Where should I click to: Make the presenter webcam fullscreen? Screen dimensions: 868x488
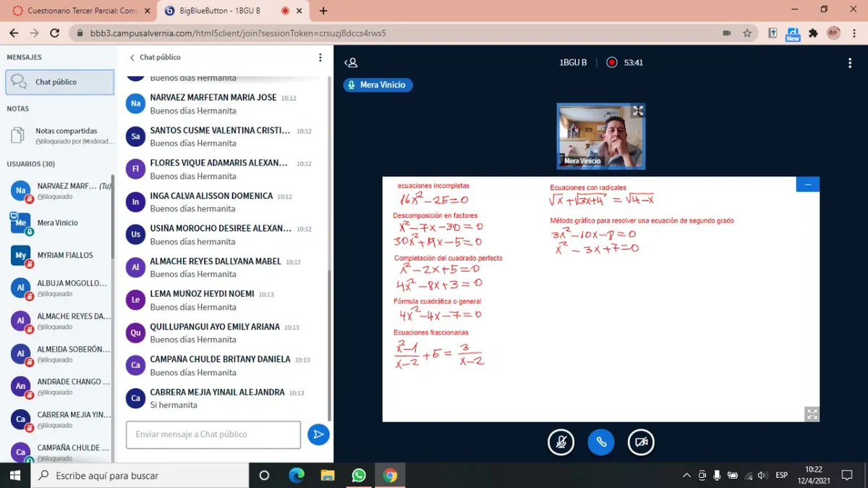click(637, 111)
